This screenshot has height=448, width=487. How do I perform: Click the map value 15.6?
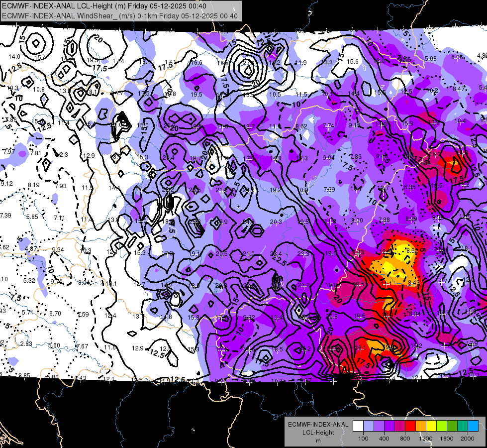(x=353, y=62)
